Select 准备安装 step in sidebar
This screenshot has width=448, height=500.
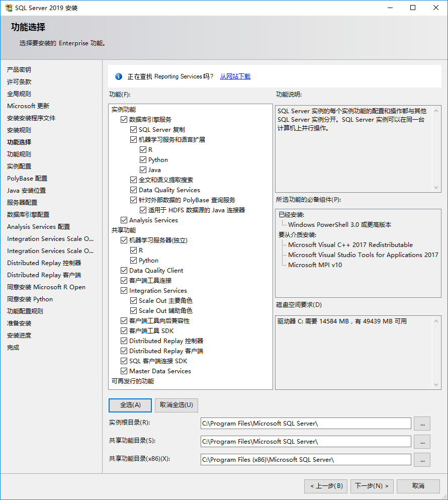tap(19, 323)
